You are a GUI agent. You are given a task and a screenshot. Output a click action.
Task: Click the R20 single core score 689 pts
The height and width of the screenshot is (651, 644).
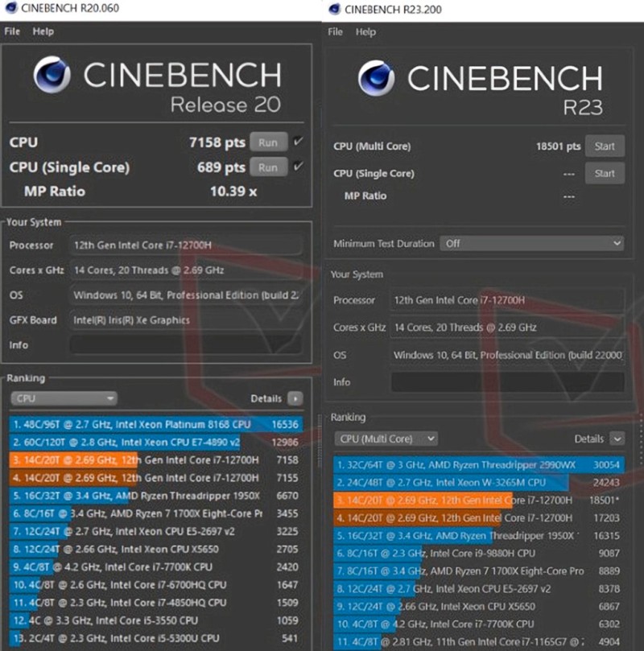pos(221,167)
